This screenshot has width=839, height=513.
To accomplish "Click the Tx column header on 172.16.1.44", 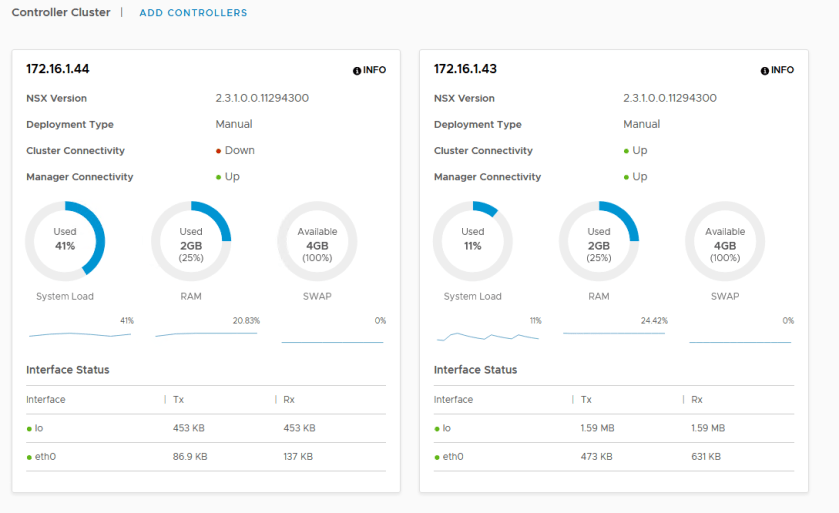I will pos(179,400).
